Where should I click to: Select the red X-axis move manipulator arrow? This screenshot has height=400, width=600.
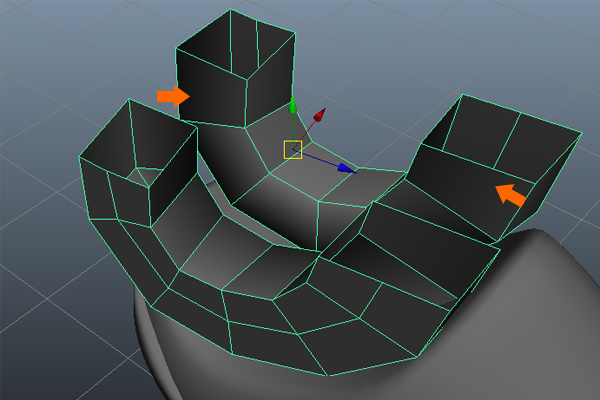[x=320, y=114]
